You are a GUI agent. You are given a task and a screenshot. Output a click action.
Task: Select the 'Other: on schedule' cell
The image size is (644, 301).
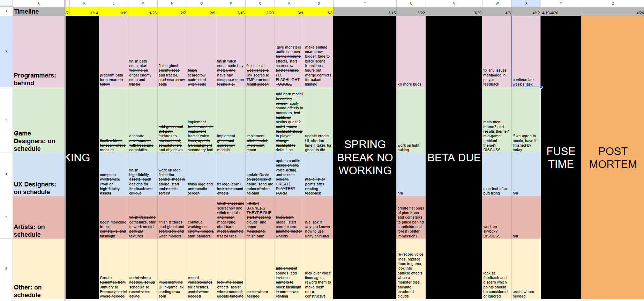(x=38, y=269)
